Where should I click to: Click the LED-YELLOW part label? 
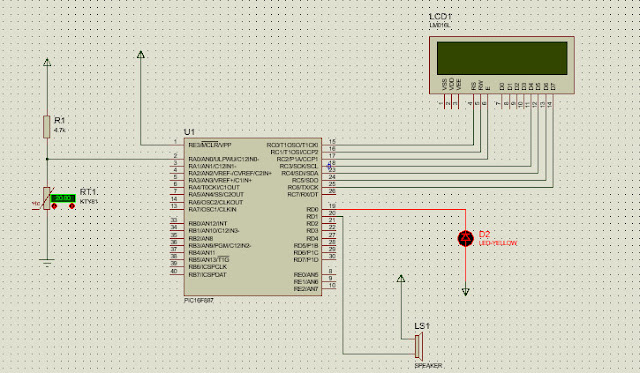click(498, 243)
